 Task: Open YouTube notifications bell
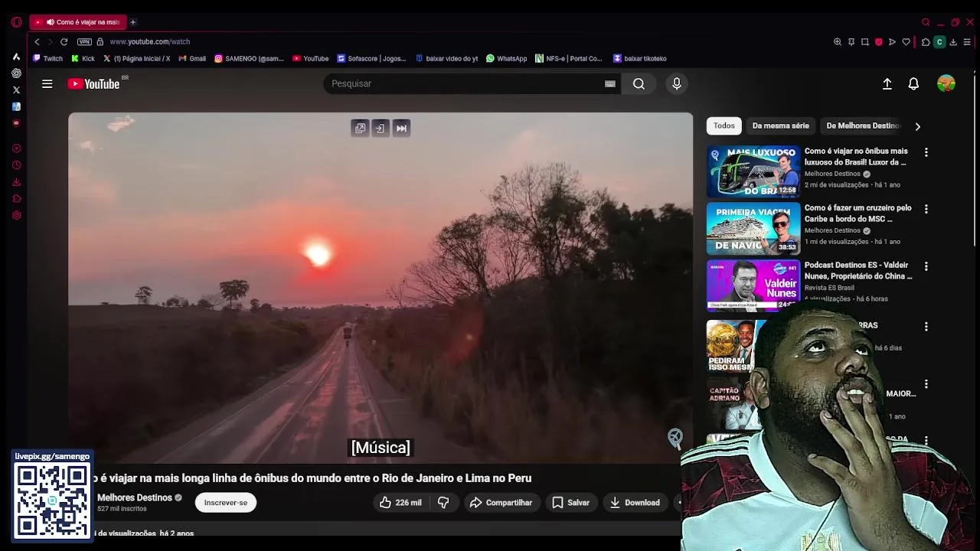[913, 84]
